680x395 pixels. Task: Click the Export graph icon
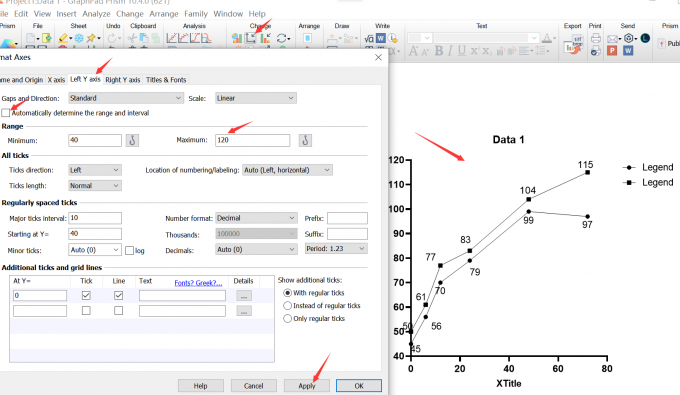(574, 45)
